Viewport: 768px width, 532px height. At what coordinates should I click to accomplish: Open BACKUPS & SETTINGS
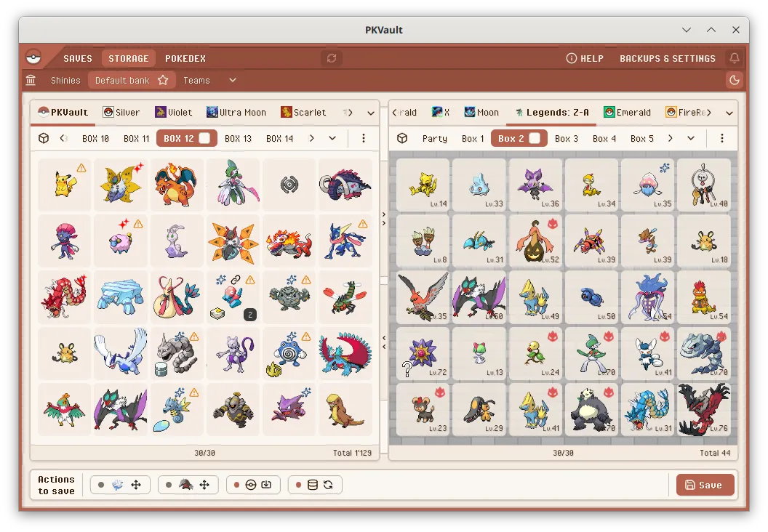coord(668,58)
